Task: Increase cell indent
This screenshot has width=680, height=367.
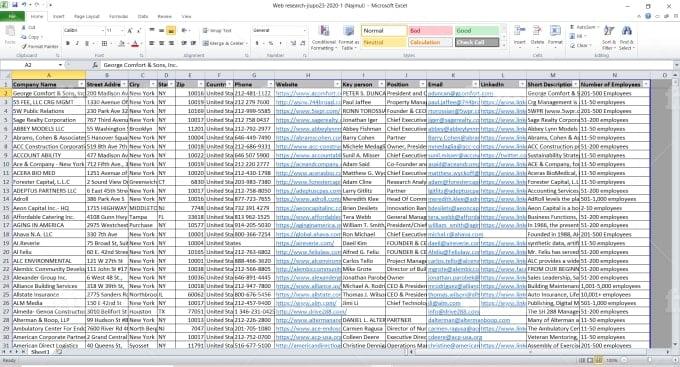Action: coord(193,43)
